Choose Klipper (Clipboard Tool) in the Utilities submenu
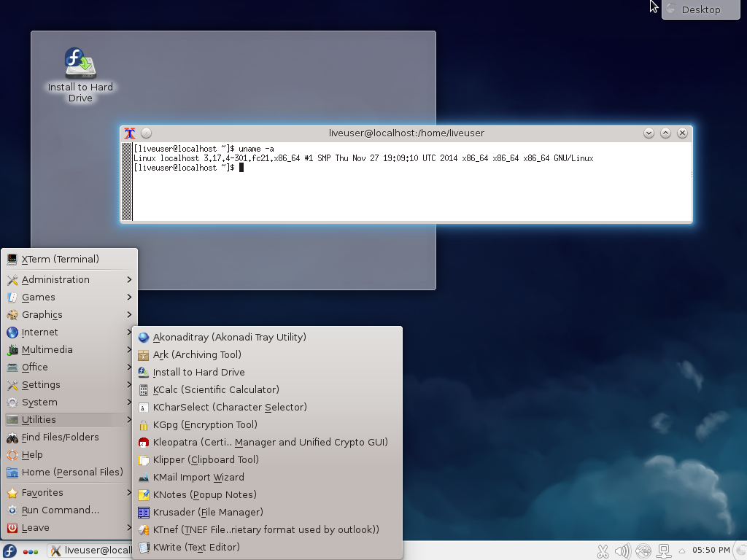This screenshot has width=747, height=560. [267, 459]
